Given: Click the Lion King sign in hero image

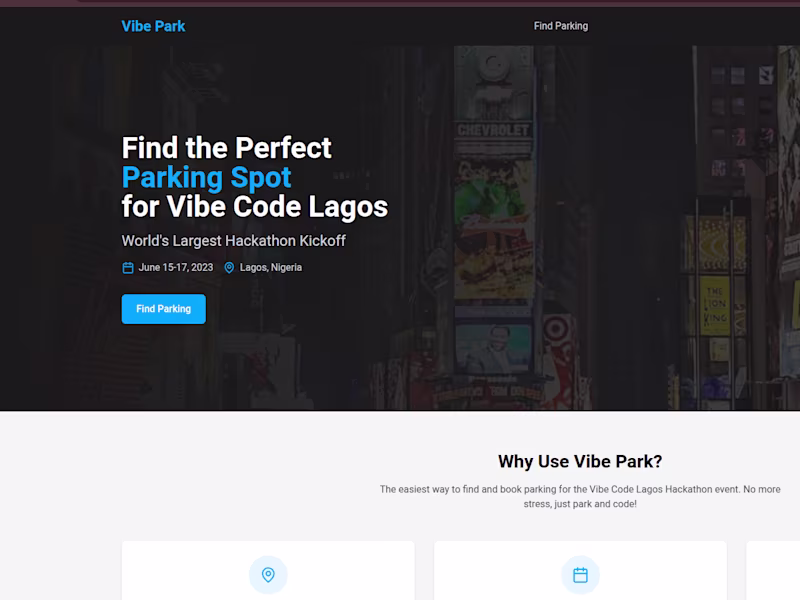Looking at the screenshot, I should (715, 305).
